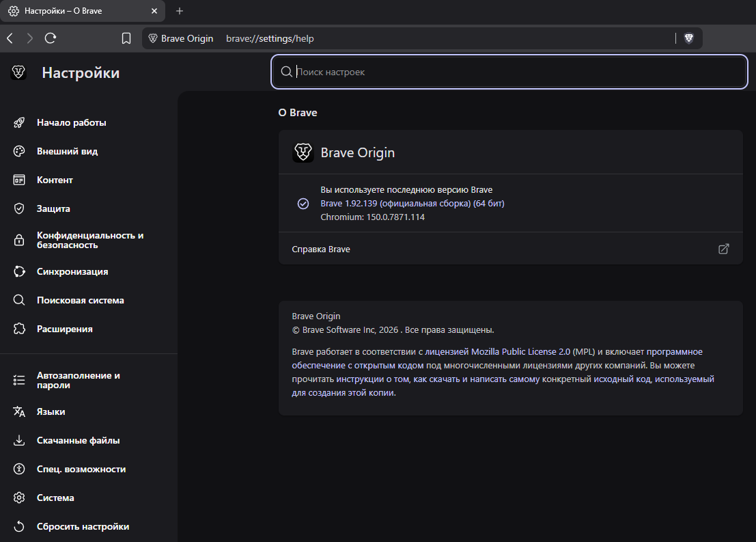Go back with the browser back arrow
Screen dimensions: 756x542
point(10,38)
